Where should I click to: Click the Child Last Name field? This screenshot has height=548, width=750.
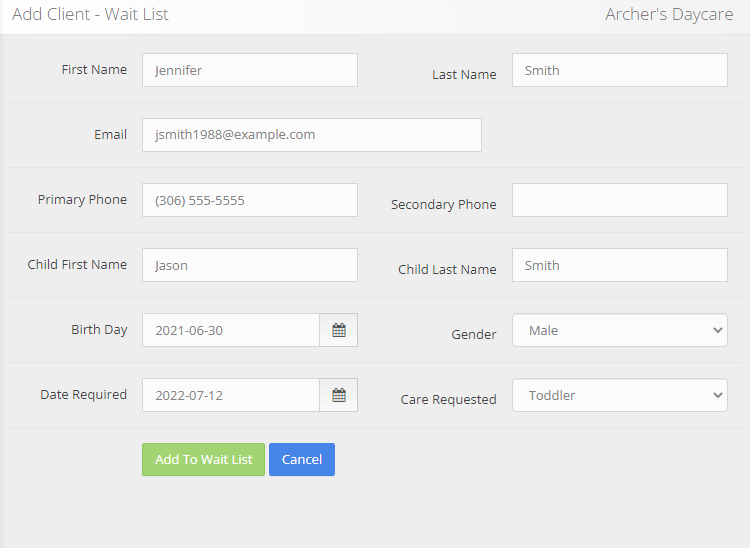619,265
